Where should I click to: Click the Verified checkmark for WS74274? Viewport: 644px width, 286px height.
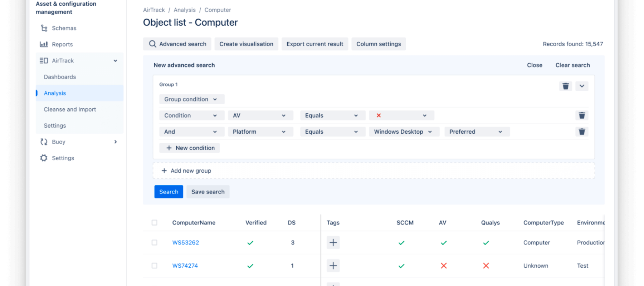(250, 266)
